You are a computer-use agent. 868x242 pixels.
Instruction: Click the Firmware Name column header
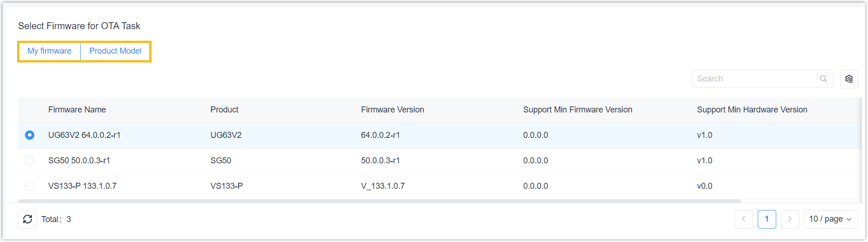(77, 110)
